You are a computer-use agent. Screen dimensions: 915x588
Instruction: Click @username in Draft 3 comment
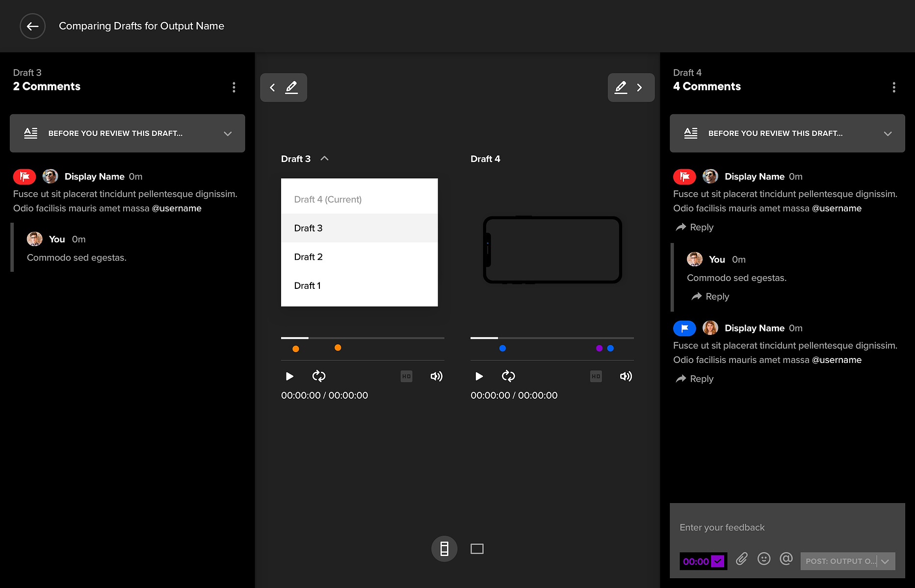coord(177,208)
